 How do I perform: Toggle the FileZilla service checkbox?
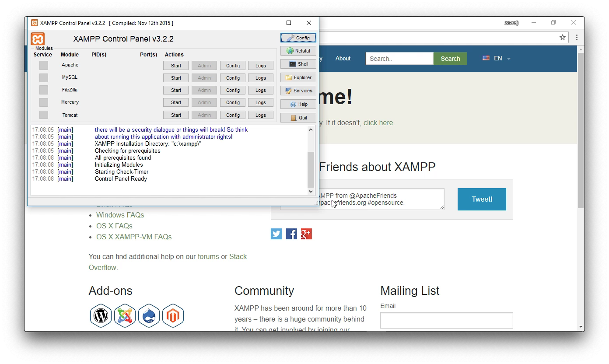click(x=44, y=90)
